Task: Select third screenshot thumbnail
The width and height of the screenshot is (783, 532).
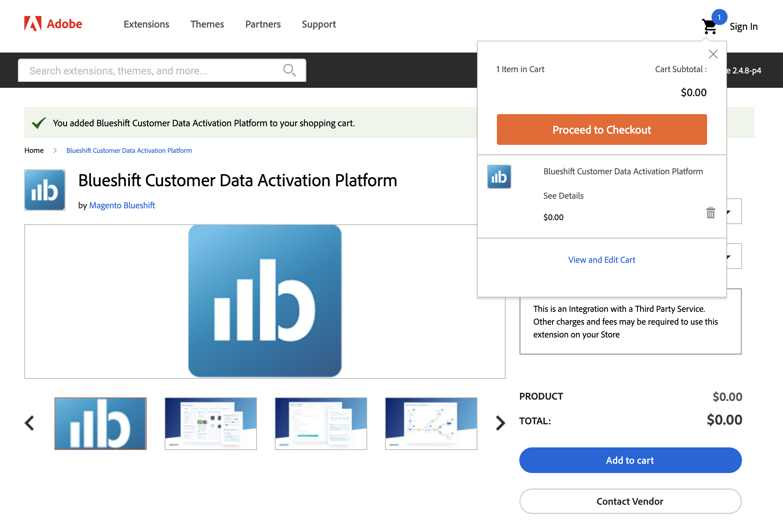Action: point(321,423)
